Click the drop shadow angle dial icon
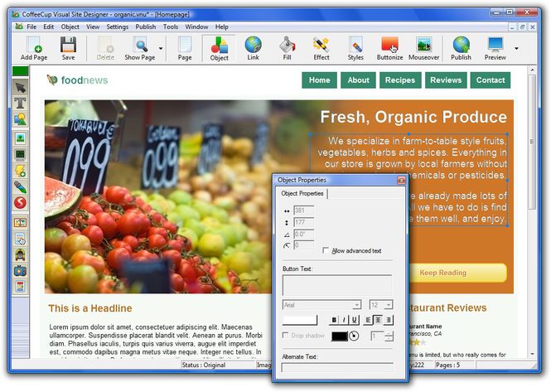Screen dimensions: 551x392 click(355, 336)
